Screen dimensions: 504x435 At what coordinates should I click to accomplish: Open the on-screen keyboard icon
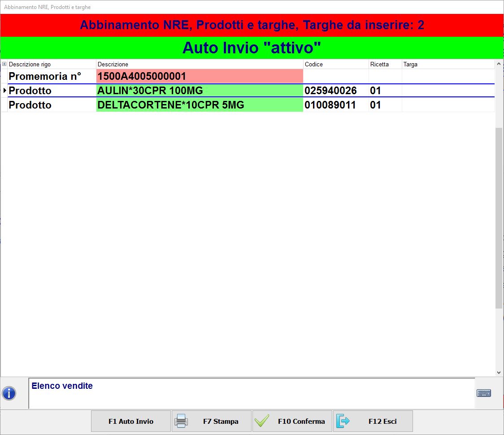coord(483,393)
